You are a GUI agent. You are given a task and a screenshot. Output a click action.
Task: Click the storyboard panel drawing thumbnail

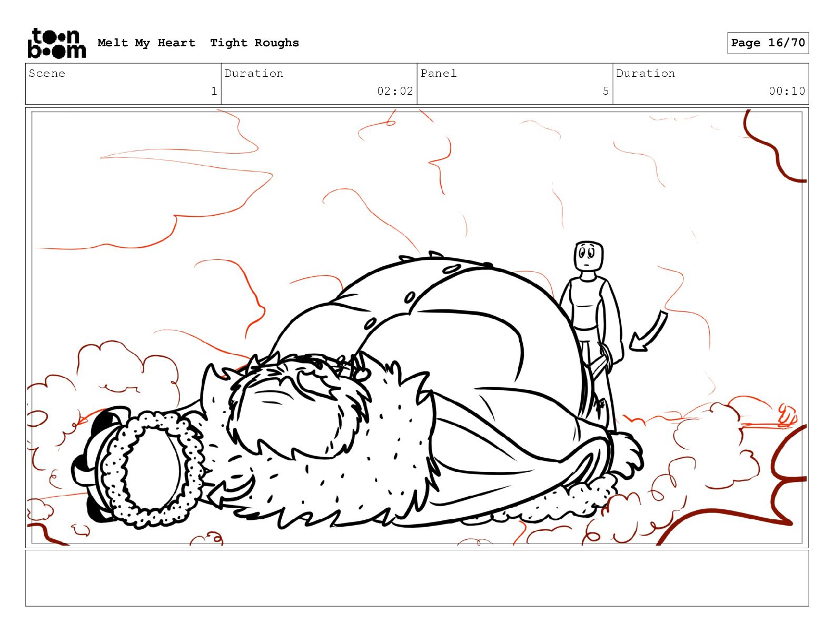click(417, 327)
